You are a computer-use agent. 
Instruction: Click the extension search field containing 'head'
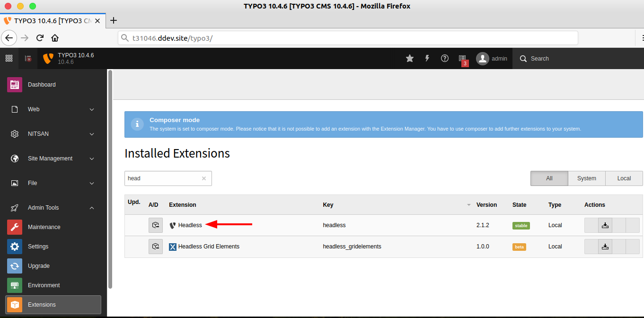click(163, 178)
